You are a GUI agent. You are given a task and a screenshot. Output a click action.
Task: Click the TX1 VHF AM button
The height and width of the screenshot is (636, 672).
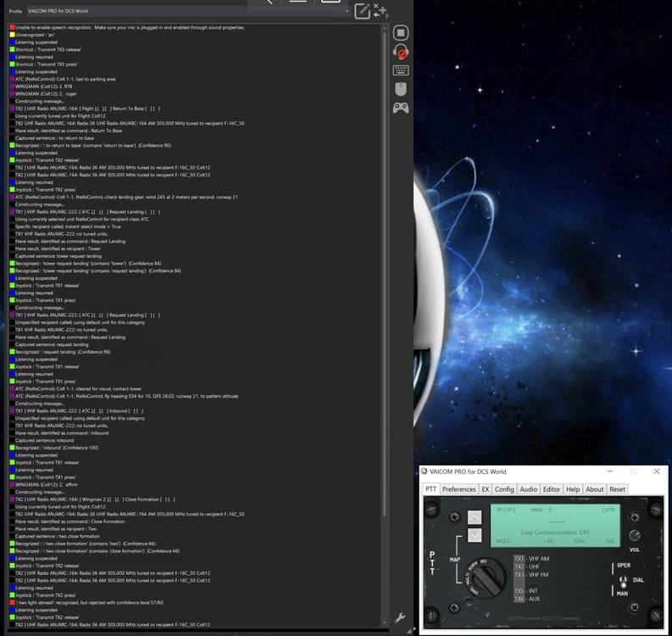click(x=519, y=559)
